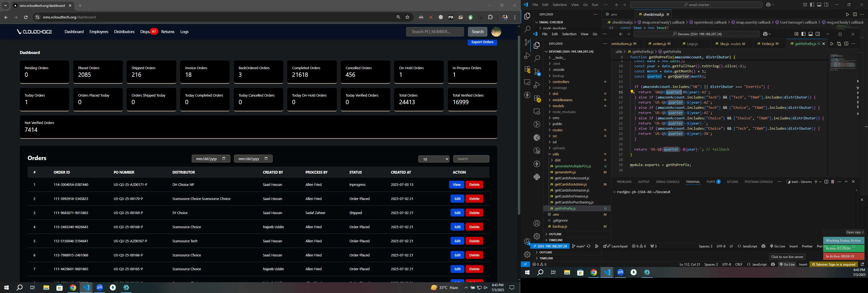Open Accounts icon in Devoms activity bar

[537, 223]
